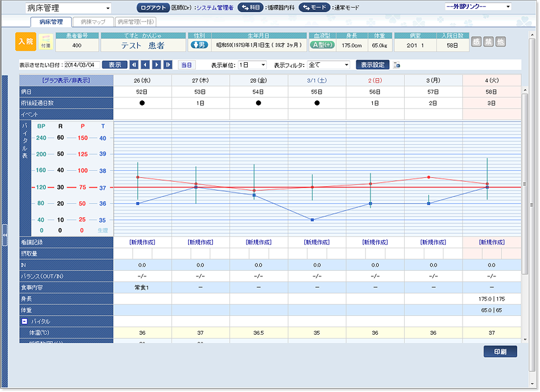Create new nursing record for 3/1(土)
The image size is (540, 392).
coord(317,242)
